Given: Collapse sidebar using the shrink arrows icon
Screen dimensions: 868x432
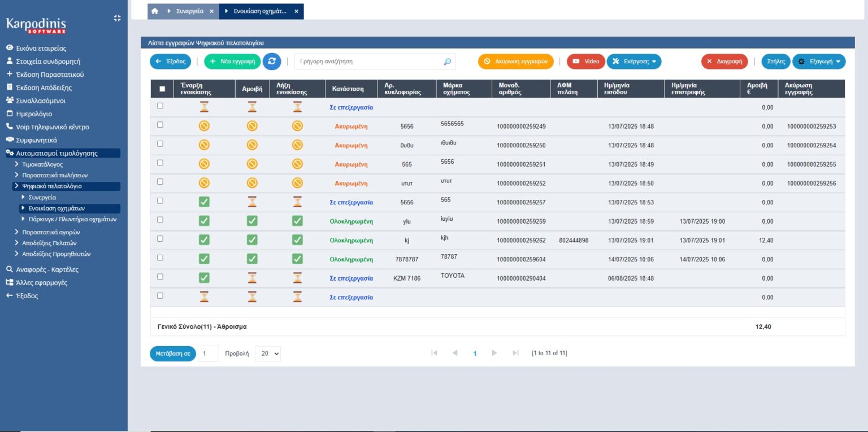Looking at the screenshot, I should pos(117,18).
